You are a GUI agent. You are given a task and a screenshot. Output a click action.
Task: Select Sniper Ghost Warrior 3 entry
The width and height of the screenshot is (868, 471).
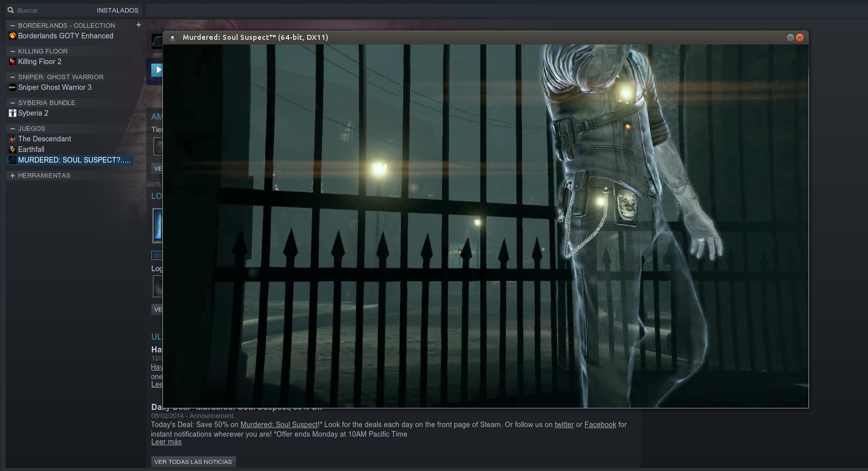click(55, 87)
